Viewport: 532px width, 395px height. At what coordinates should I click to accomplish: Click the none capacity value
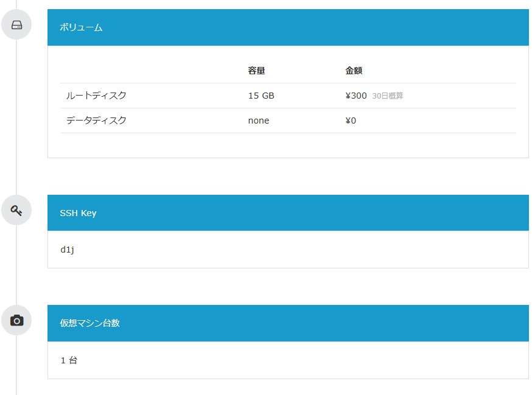[x=259, y=121]
